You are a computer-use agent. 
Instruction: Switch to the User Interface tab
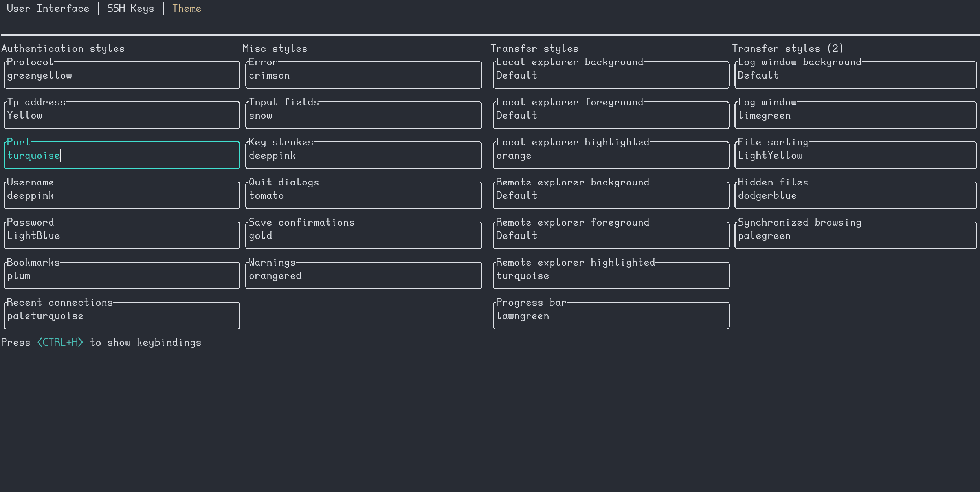[48, 9]
